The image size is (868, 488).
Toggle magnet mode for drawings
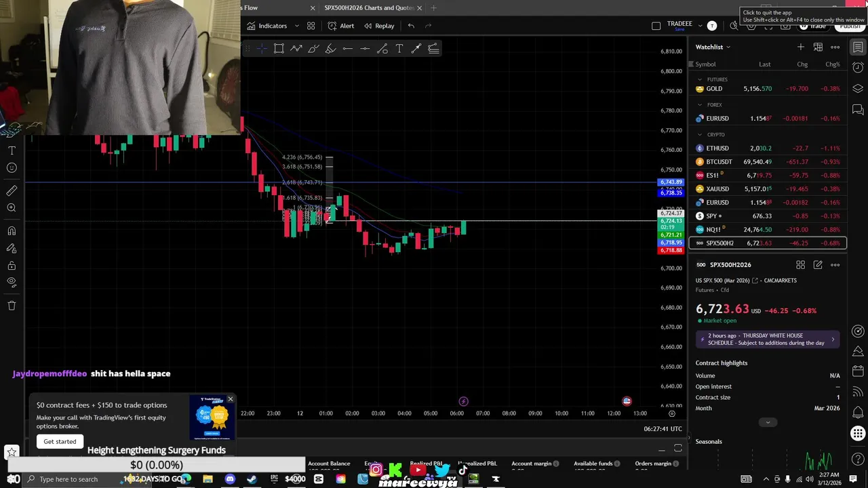(12, 231)
